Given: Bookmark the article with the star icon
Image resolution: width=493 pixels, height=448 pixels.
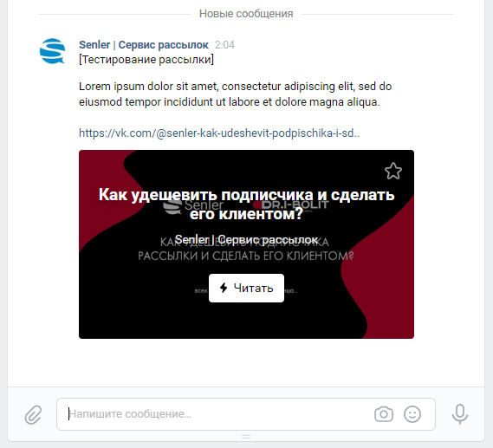Looking at the screenshot, I should coord(393,171).
